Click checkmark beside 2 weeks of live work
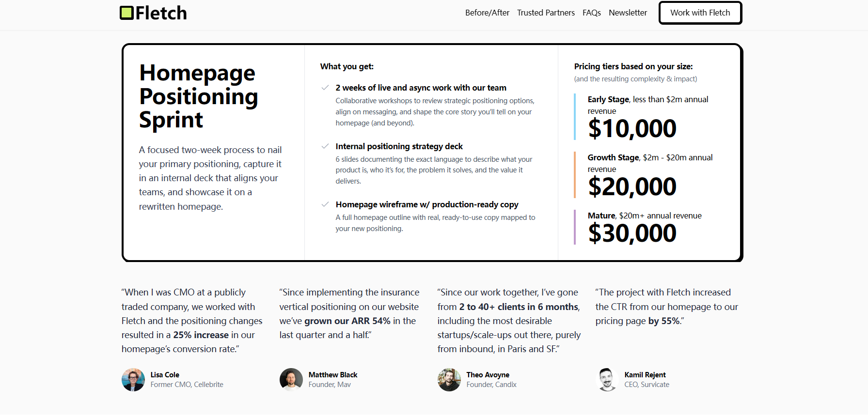The height and width of the screenshot is (418, 868). coord(325,88)
